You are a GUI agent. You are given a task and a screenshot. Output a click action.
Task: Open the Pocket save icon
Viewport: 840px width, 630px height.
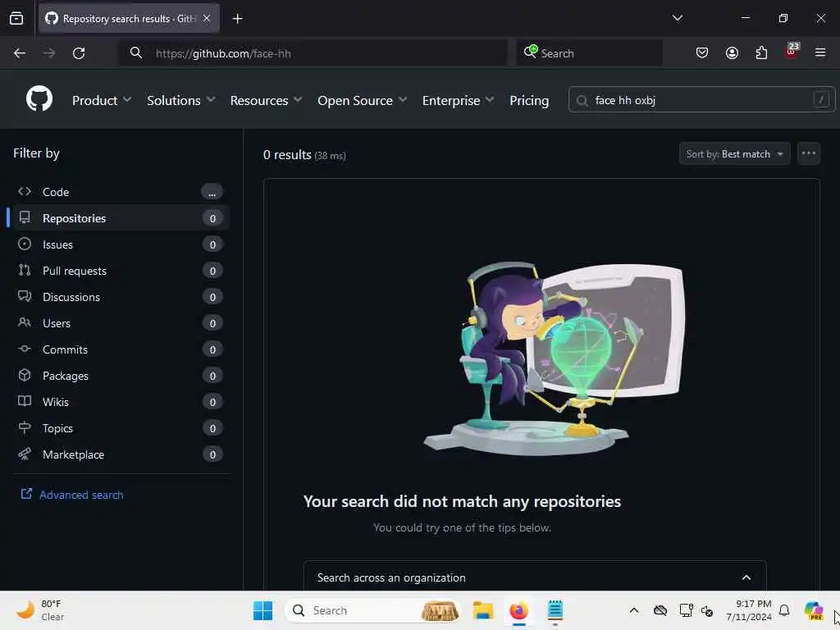coord(702,52)
